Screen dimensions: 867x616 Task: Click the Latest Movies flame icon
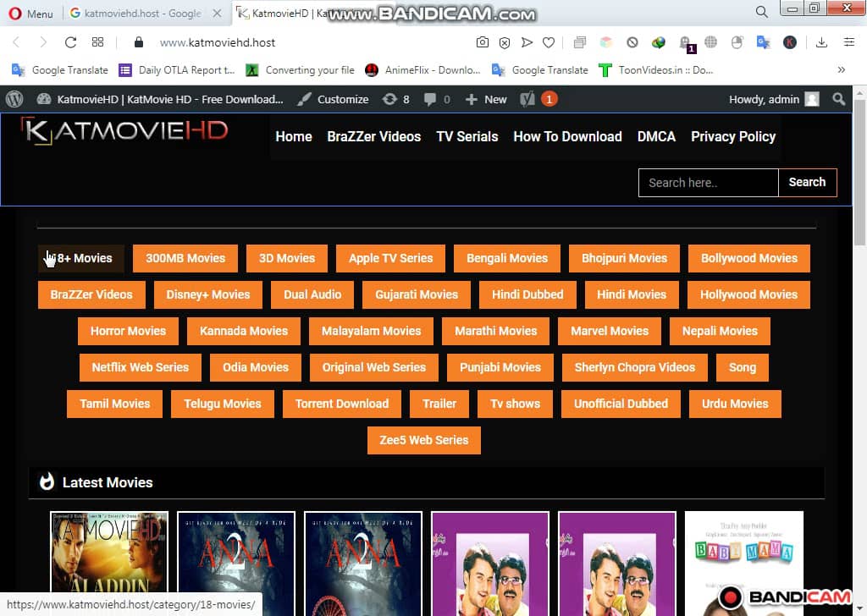(x=47, y=481)
